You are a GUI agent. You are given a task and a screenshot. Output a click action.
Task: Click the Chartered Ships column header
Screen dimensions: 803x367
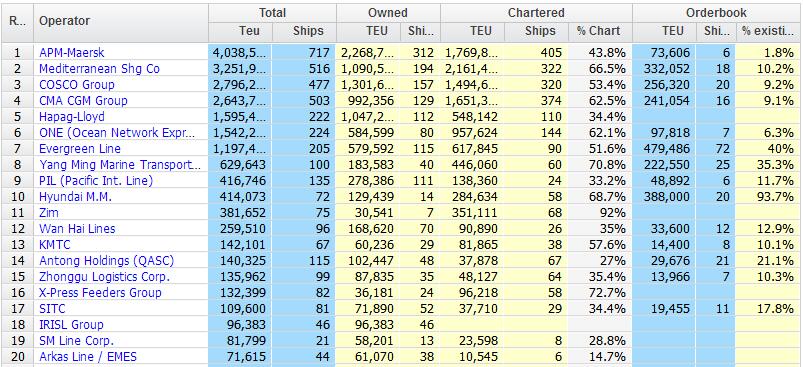click(540, 31)
